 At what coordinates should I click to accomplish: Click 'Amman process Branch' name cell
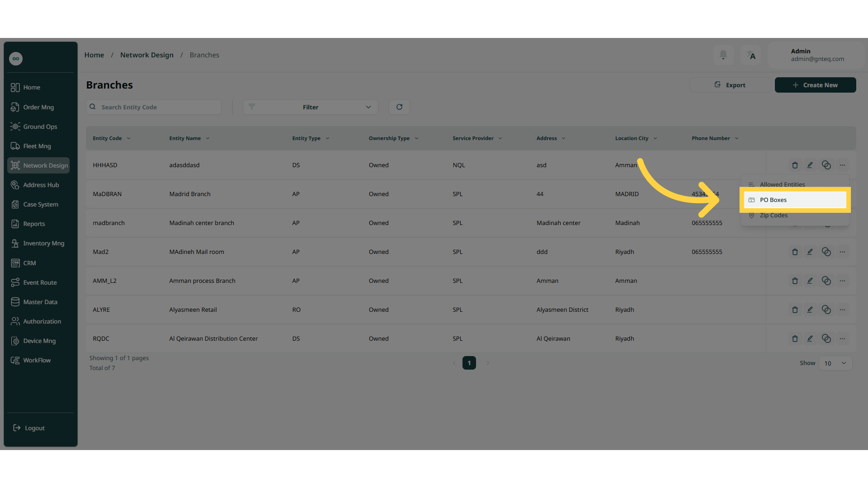point(202,281)
